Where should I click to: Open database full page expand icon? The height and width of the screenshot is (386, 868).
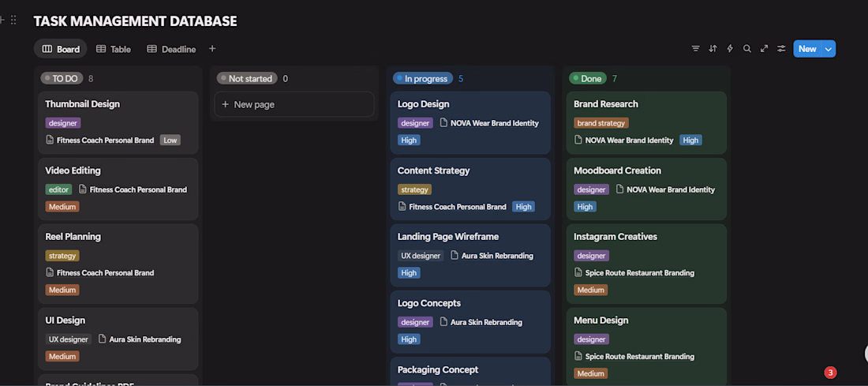click(x=765, y=49)
